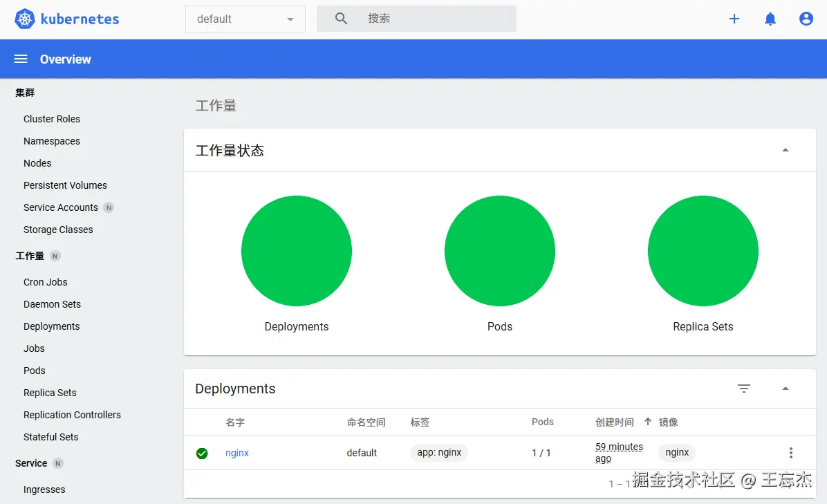Open Nodes in the sidebar
Viewport: 827px width, 504px height.
pyautogui.click(x=37, y=163)
